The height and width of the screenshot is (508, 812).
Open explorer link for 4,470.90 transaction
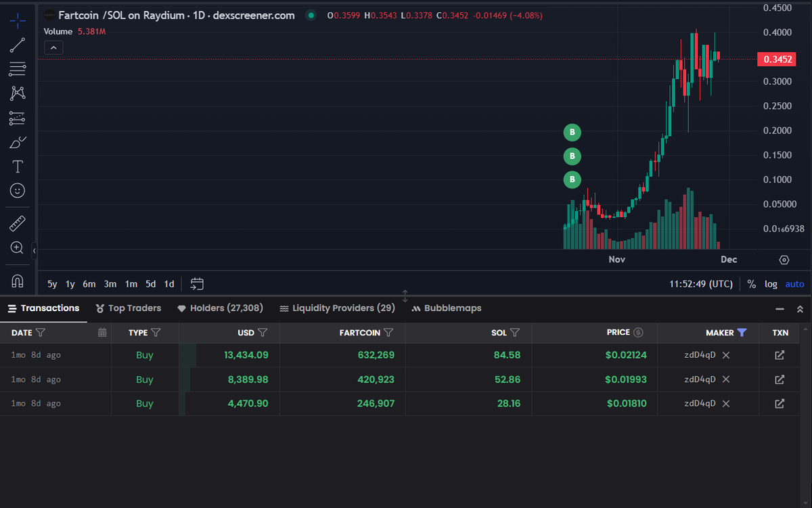780,404
